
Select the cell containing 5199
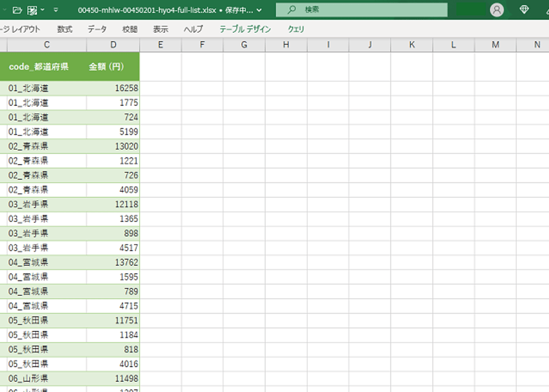(x=113, y=132)
